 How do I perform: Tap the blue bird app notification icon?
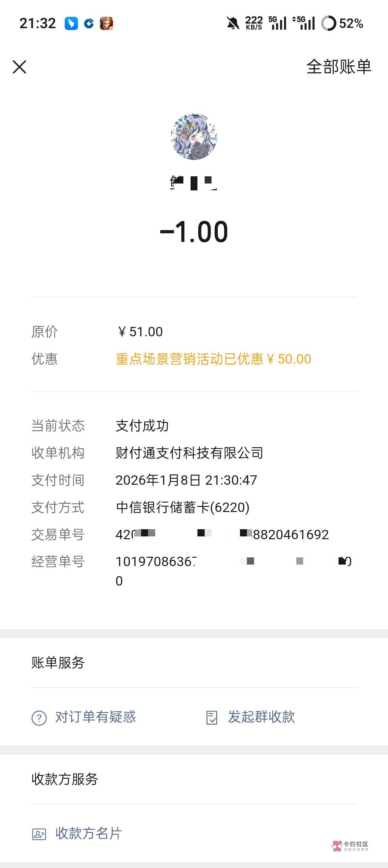(71, 23)
